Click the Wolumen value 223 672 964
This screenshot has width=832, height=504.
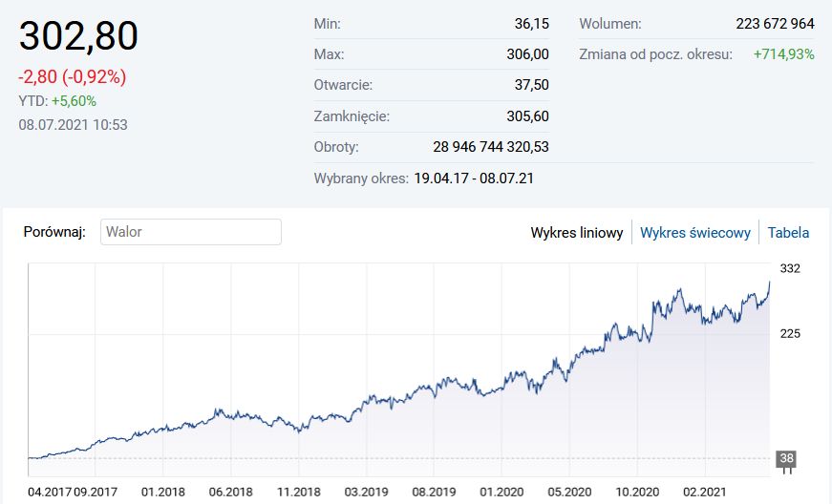[775, 23]
